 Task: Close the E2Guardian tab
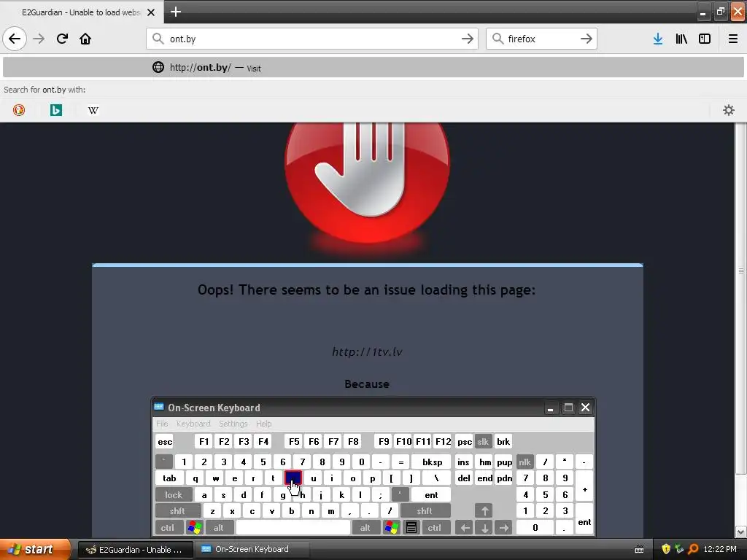[x=151, y=12]
